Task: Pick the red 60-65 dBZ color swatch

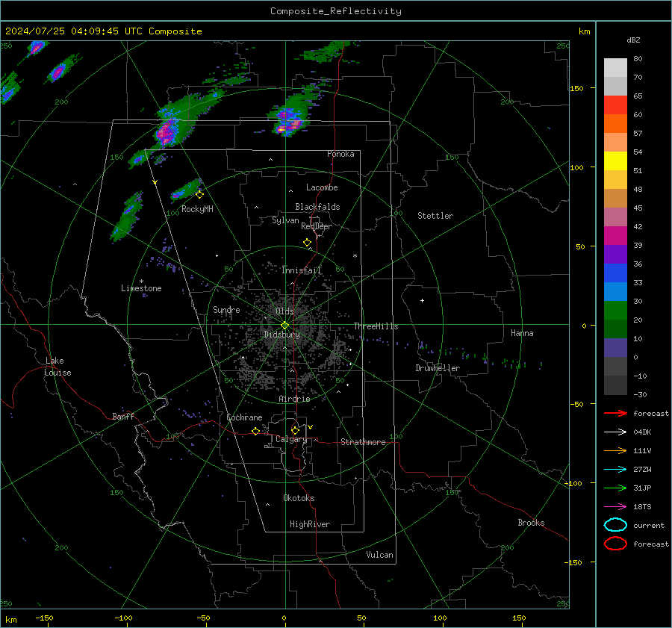Action: click(x=615, y=105)
